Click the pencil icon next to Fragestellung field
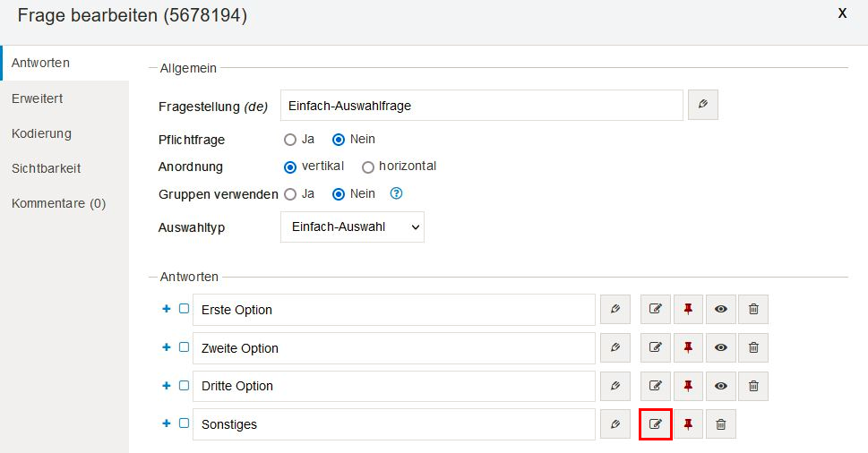This screenshot has height=453, width=868. coord(703,105)
